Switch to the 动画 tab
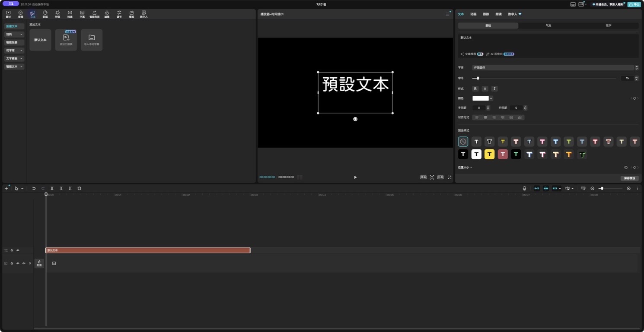 [473, 14]
